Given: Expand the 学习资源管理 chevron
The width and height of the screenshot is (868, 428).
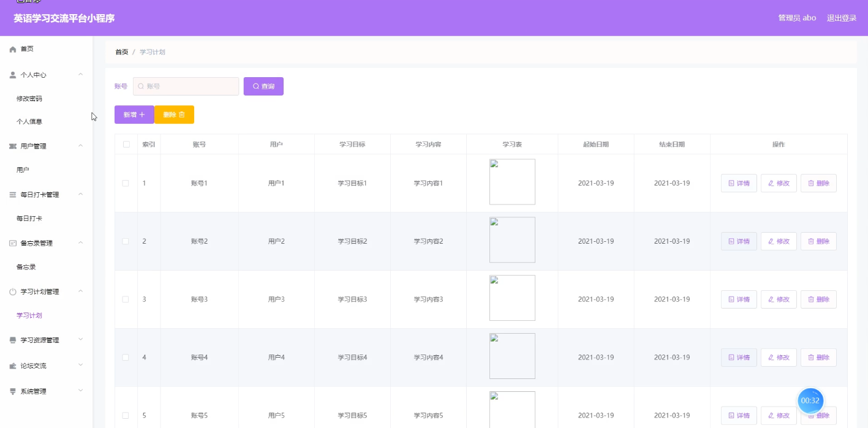Looking at the screenshot, I should coord(81,340).
